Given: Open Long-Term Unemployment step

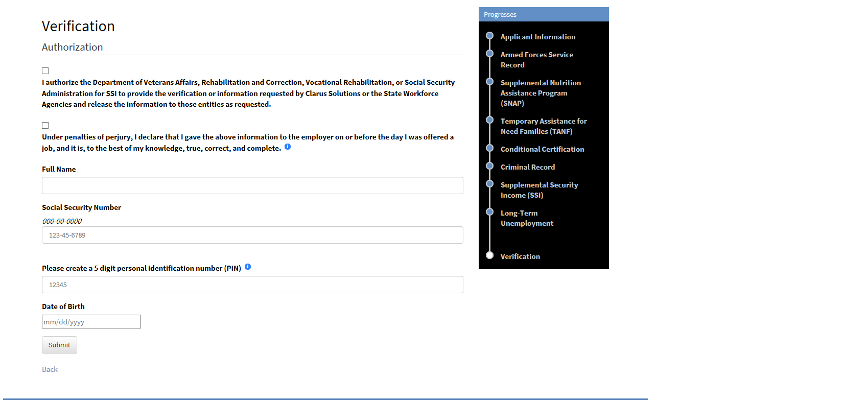Looking at the screenshot, I should (x=527, y=218).
